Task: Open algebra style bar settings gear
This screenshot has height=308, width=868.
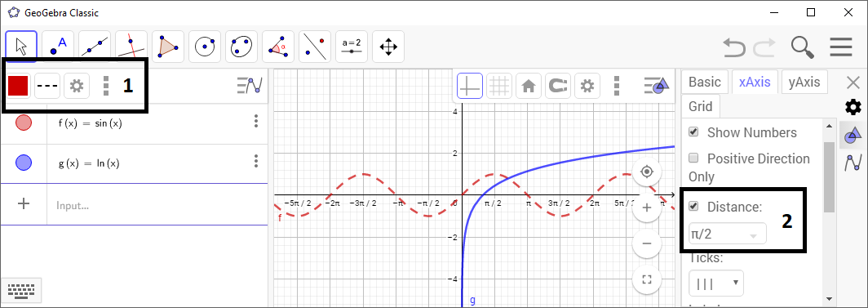Action: 77,86
